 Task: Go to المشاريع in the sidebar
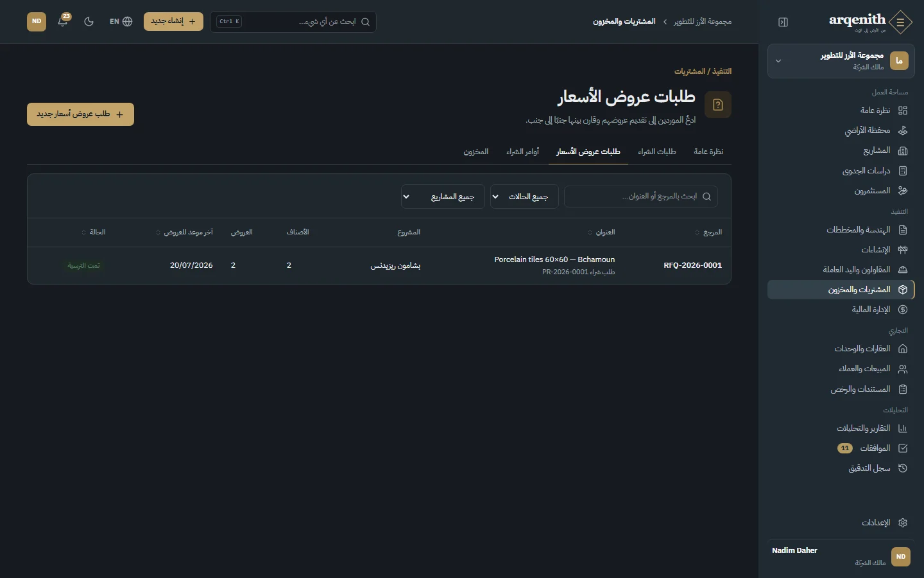click(841, 150)
